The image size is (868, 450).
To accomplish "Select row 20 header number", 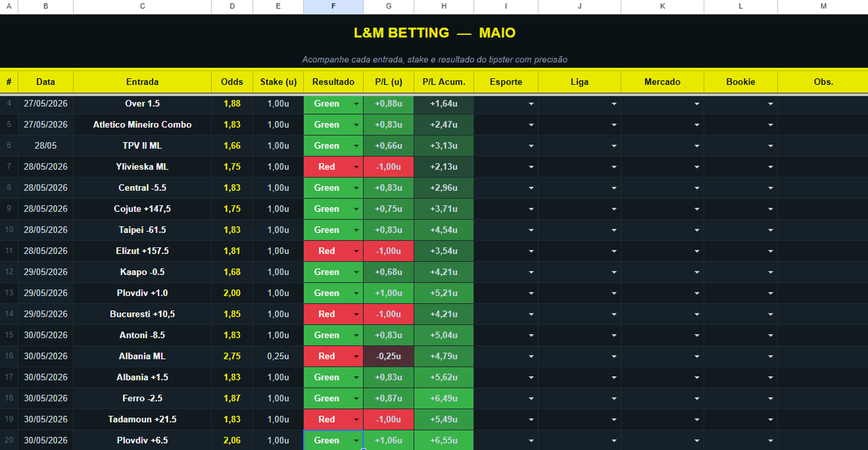I will coord(9,441).
